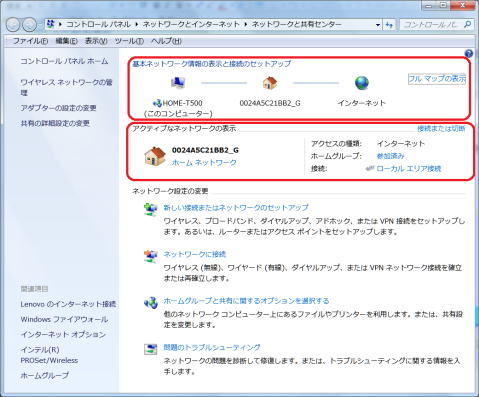Click the house icon in network map
The image size is (479, 397).
click(270, 82)
